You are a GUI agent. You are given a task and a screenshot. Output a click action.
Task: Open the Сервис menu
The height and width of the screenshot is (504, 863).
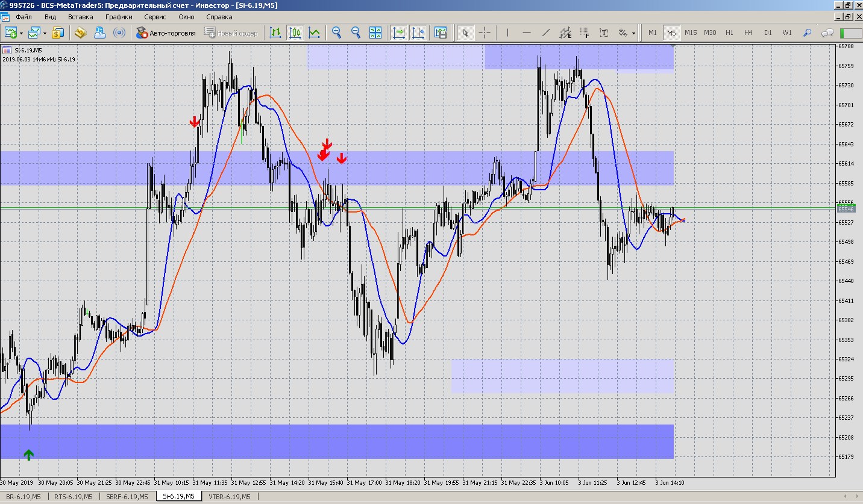[155, 17]
